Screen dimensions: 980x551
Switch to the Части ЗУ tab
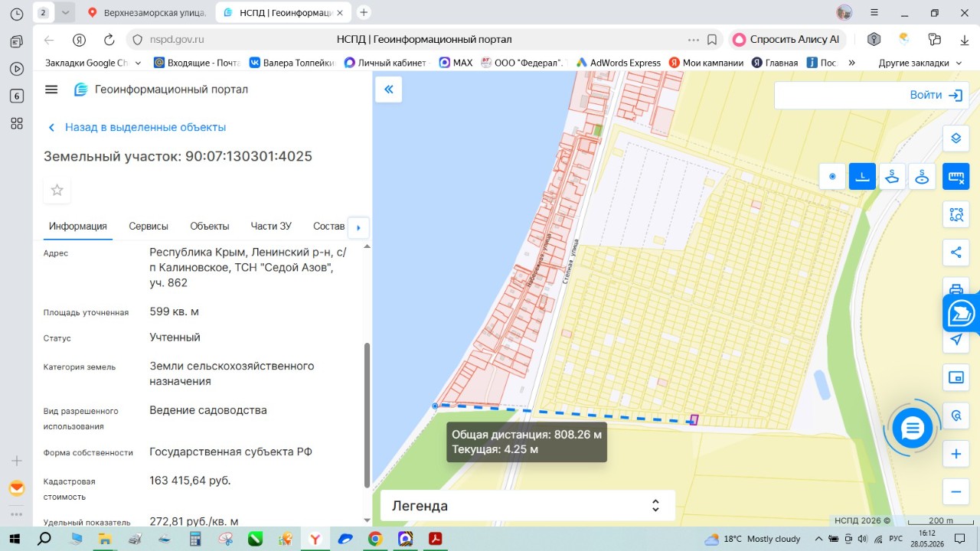tap(271, 226)
